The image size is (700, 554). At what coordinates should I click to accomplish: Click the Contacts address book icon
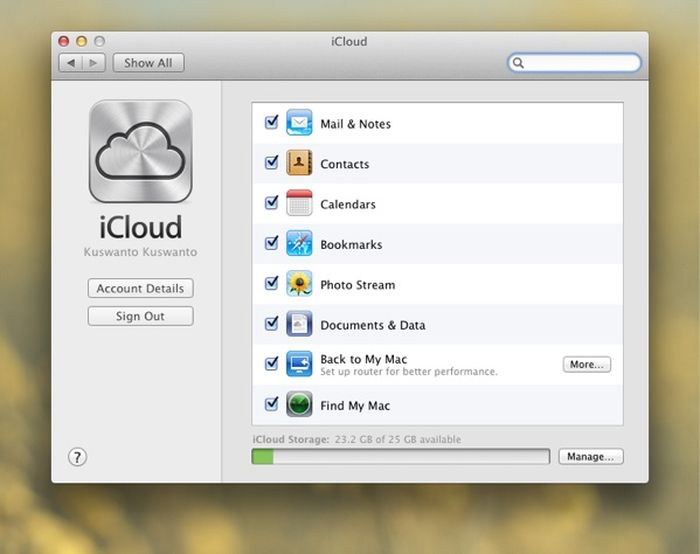[299, 162]
